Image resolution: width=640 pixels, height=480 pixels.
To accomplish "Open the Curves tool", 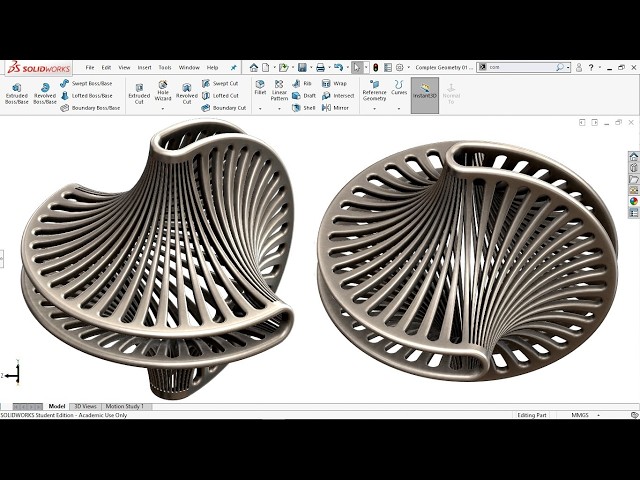I will click(399, 87).
